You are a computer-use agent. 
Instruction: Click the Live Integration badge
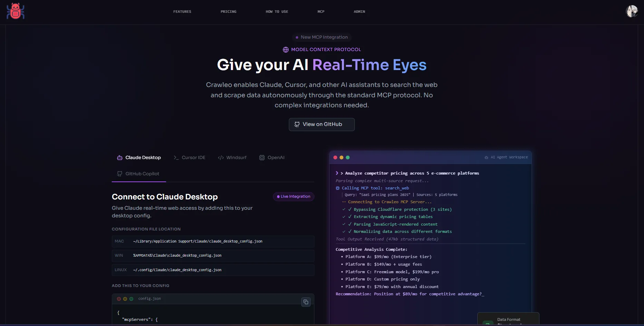click(293, 197)
